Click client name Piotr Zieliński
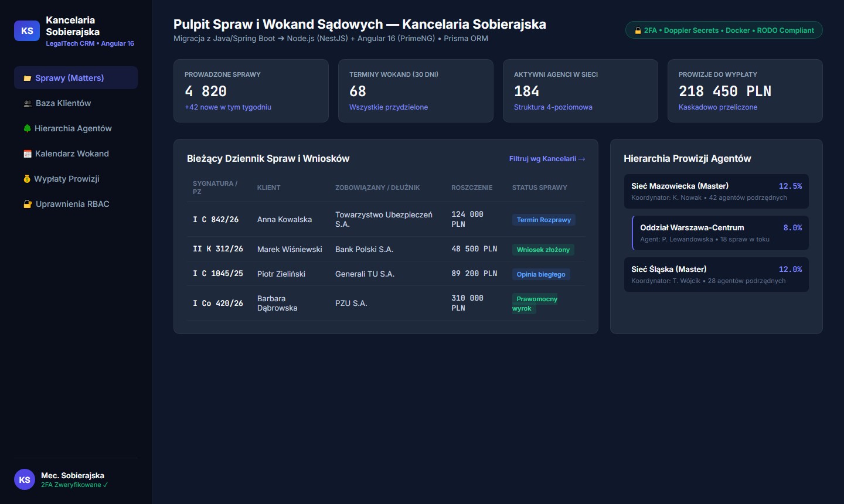 click(x=281, y=274)
